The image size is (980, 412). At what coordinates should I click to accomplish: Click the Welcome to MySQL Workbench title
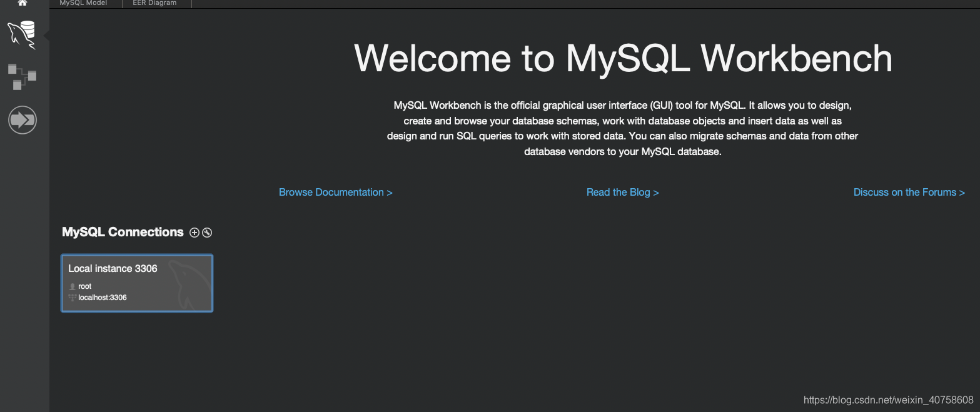click(623, 58)
